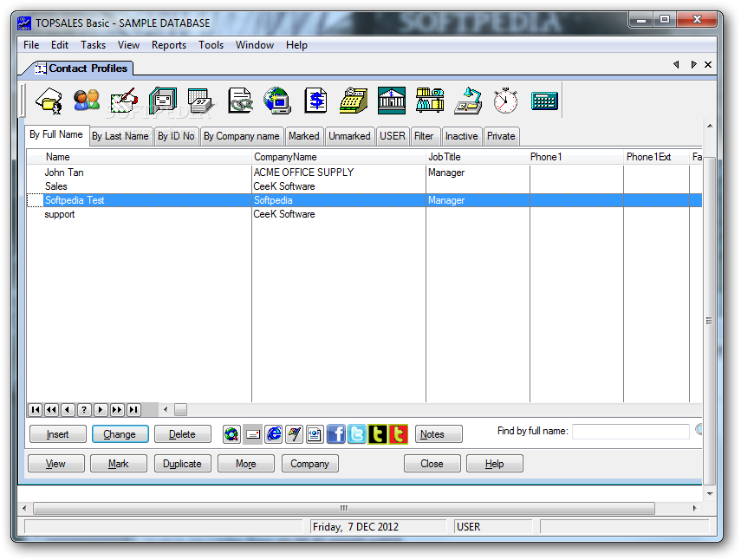
Task: Jump forward a page of records
Action: pyautogui.click(x=117, y=410)
